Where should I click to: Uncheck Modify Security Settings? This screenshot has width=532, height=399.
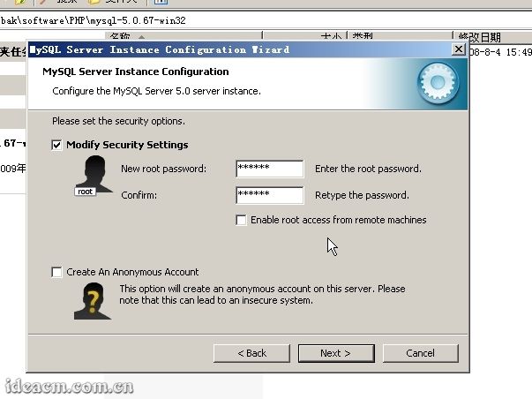pyautogui.click(x=57, y=145)
